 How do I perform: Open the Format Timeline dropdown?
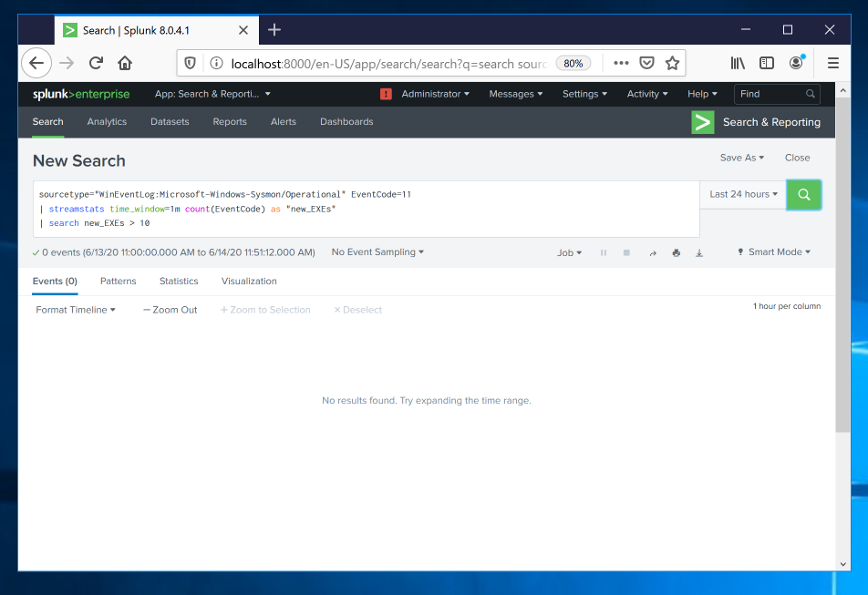76,310
